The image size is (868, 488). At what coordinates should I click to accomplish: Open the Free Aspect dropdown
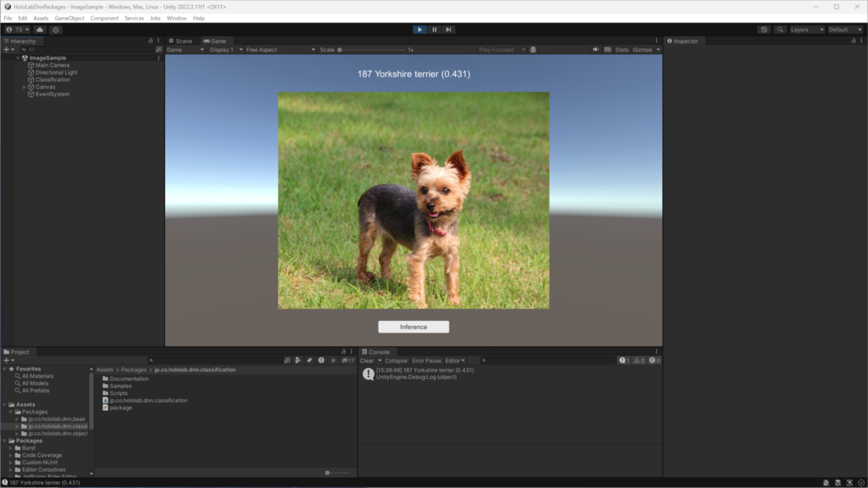click(281, 50)
